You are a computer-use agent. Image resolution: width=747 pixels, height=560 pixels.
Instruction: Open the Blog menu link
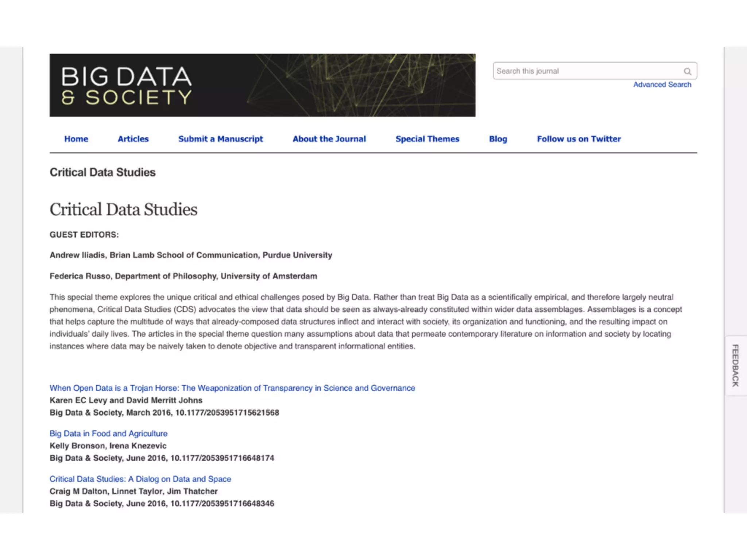click(498, 139)
